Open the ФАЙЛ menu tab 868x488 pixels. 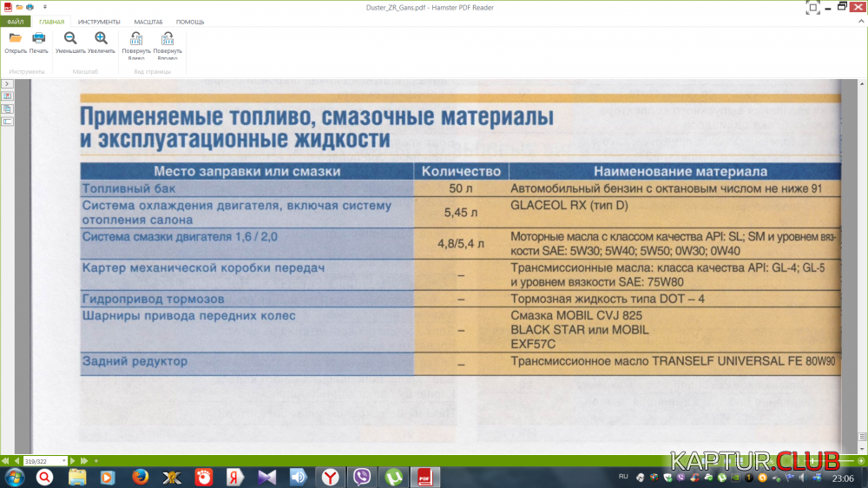pyautogui.click(x=16, y=21)
